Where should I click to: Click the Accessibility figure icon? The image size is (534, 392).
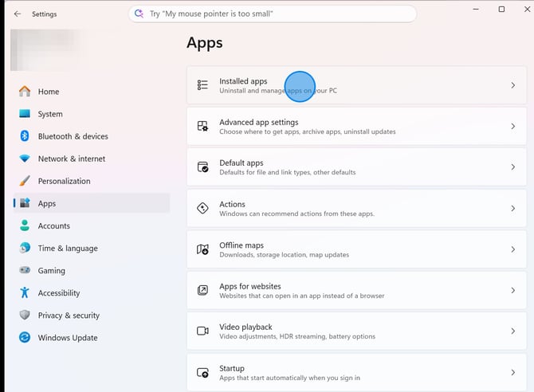pos(25,292)
